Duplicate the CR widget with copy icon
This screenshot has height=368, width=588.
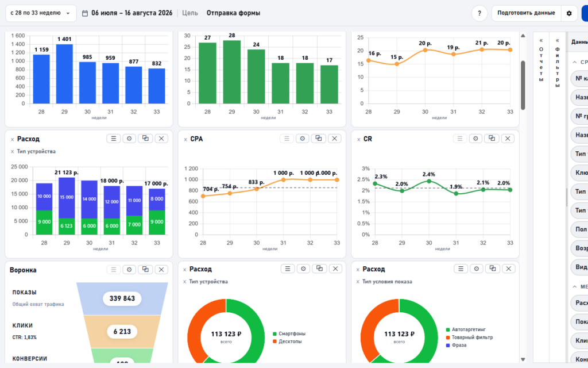point(492,139)
